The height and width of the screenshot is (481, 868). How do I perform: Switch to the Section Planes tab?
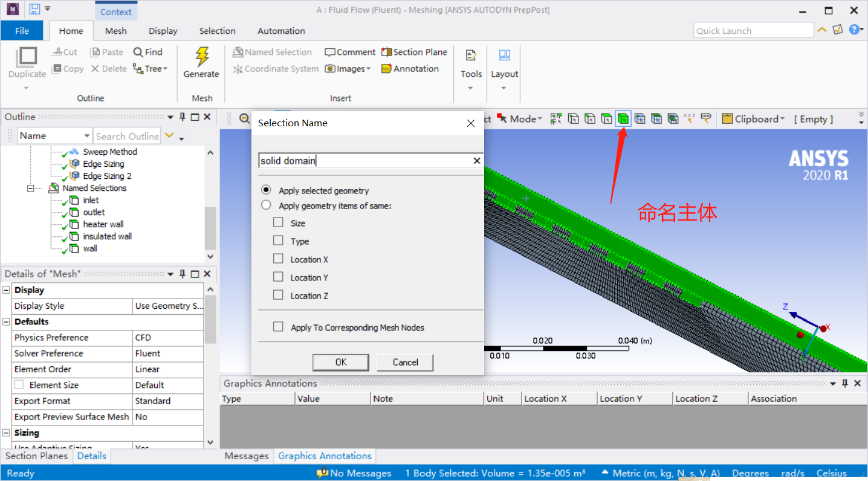click(x=37, y=456)
